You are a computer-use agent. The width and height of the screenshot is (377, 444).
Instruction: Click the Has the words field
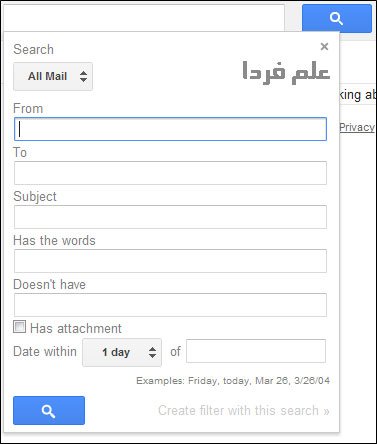coord(170,261)
